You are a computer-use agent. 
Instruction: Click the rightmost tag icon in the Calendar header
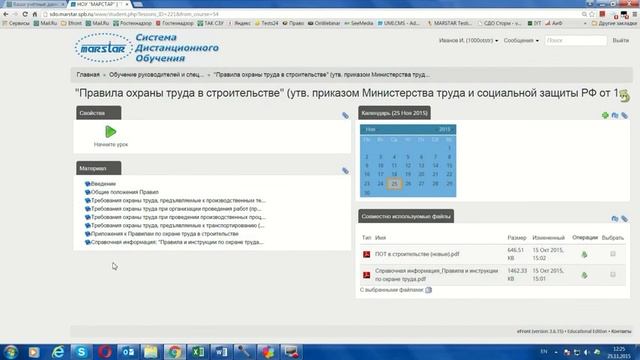point(624,116)
